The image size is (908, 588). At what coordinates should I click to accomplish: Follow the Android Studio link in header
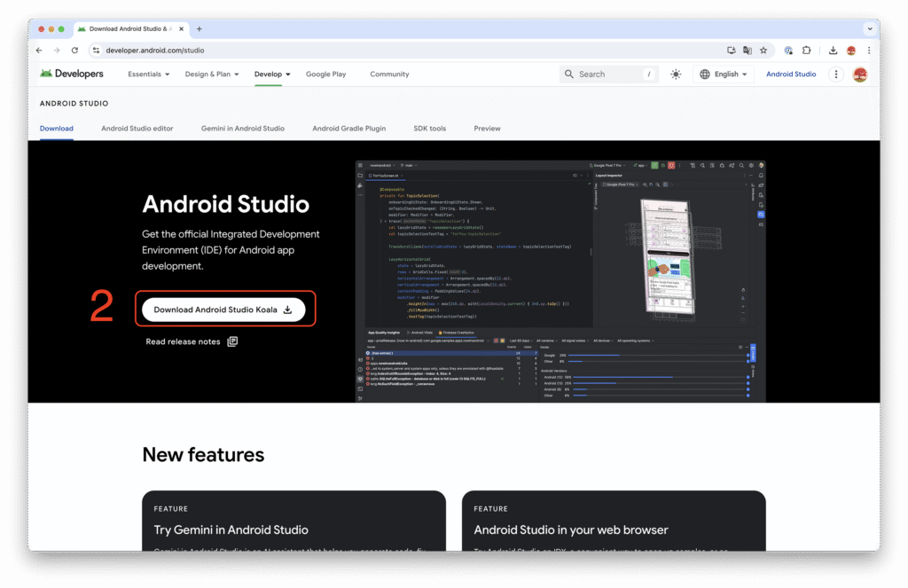791,74
